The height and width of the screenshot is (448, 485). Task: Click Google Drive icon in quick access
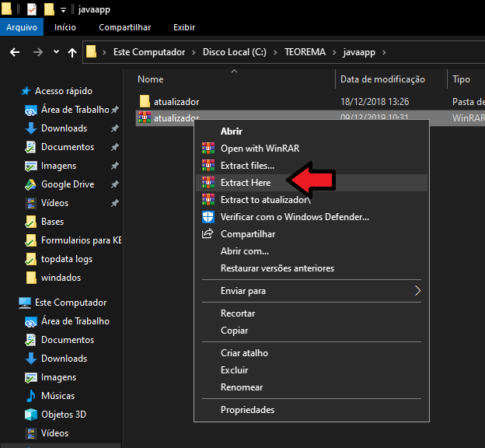pos(30,184)
